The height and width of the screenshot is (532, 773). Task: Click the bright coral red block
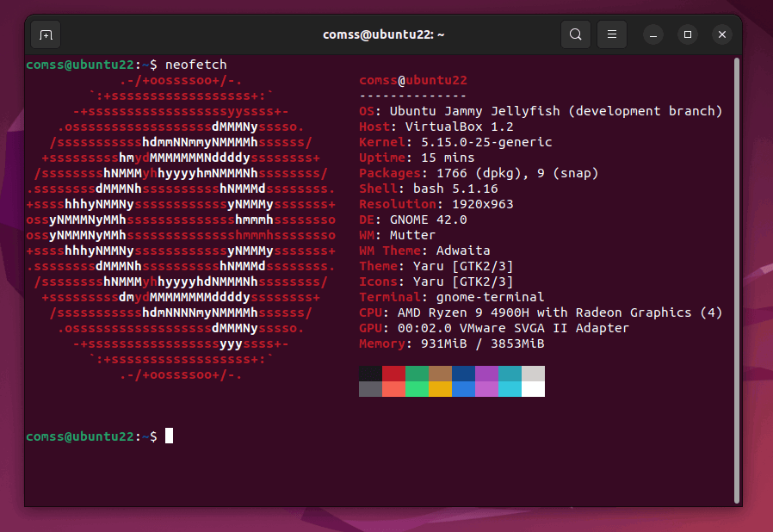tap(393, 389)
